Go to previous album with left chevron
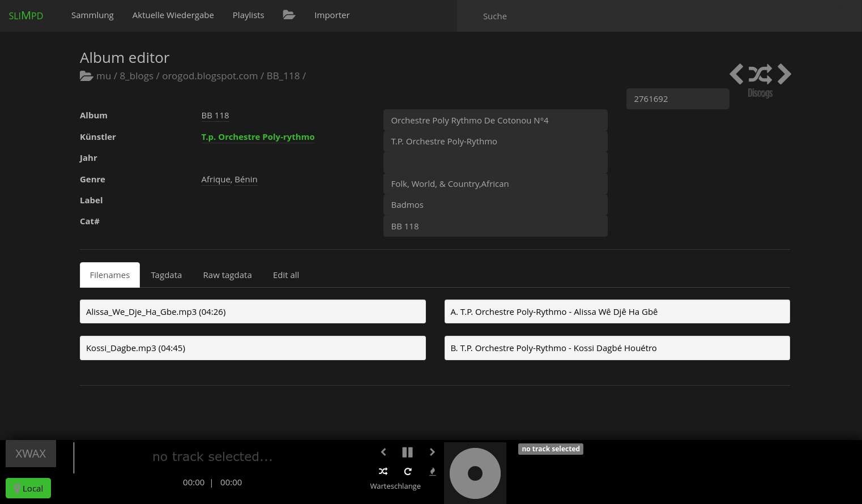Viewport: 862px width, 504px height. [736, 74]
